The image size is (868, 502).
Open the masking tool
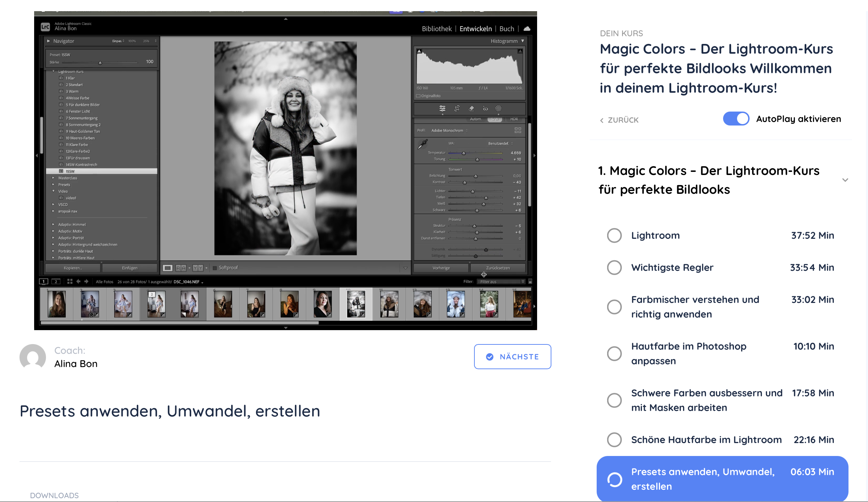[x=498, y=108]
